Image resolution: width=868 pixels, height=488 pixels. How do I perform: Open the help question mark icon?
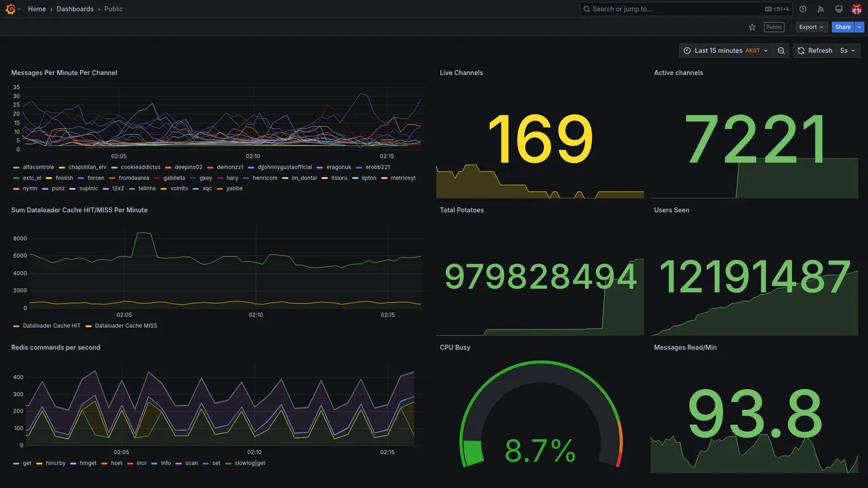coord(803,9)
